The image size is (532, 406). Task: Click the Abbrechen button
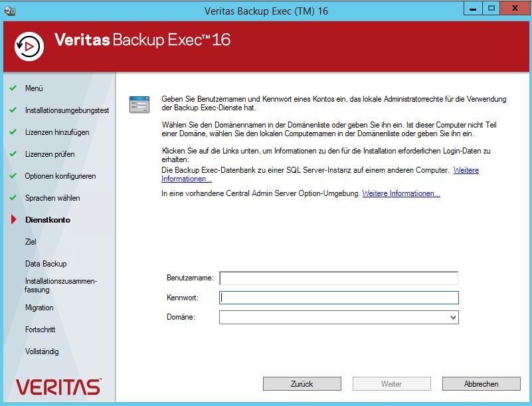[x=481, y=383]
